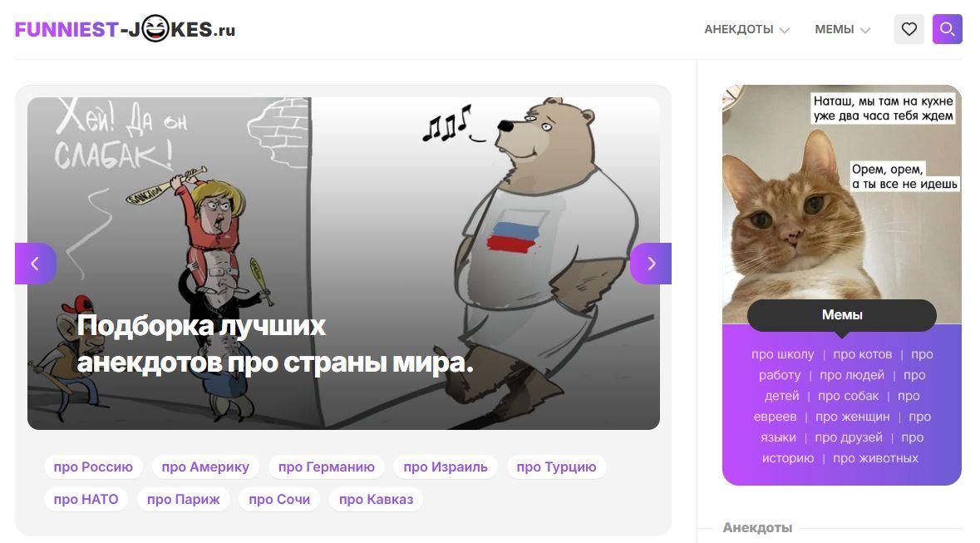Open the bear cartoon slide banner
The width and height of the screenshot is (980, 543).
point(344,264)
